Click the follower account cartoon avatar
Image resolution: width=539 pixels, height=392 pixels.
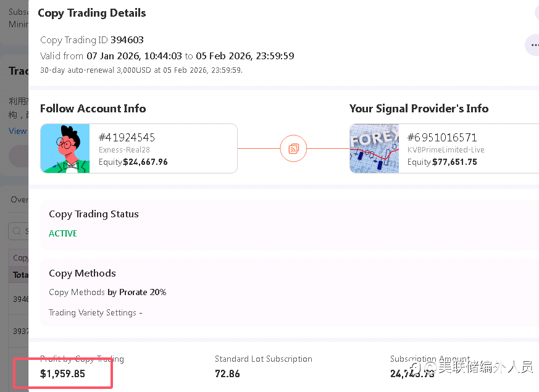click(x=65, y=148)
